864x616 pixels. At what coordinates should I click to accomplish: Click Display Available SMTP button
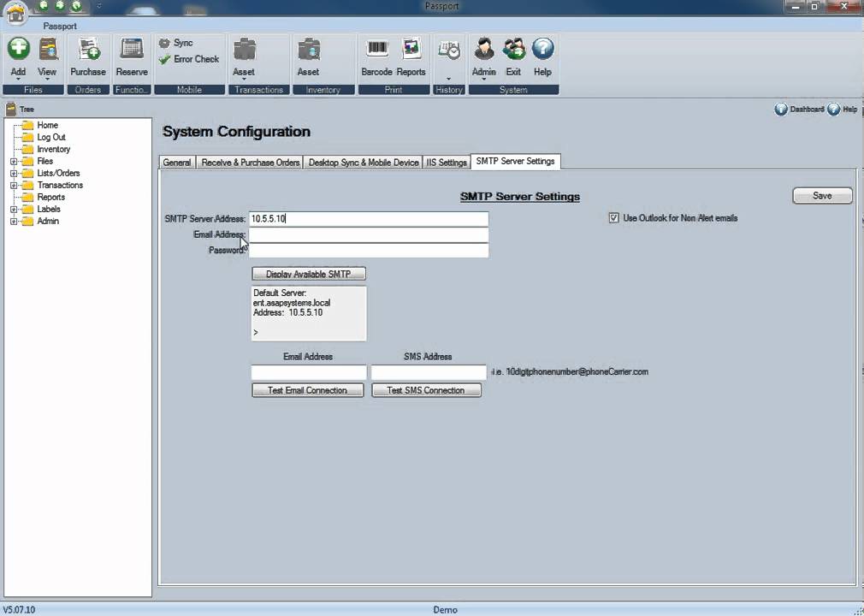point(309,274)
